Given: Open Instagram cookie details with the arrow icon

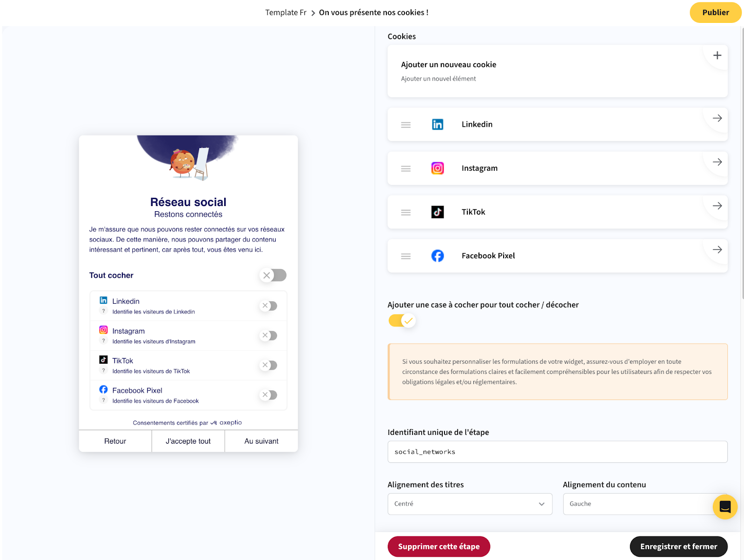Looking at the screenshot, I should tap(717, 162).
